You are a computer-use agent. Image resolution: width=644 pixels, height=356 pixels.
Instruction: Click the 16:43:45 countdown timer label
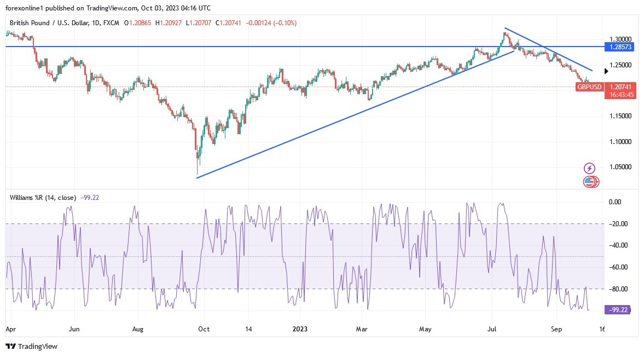click(621, 95)
